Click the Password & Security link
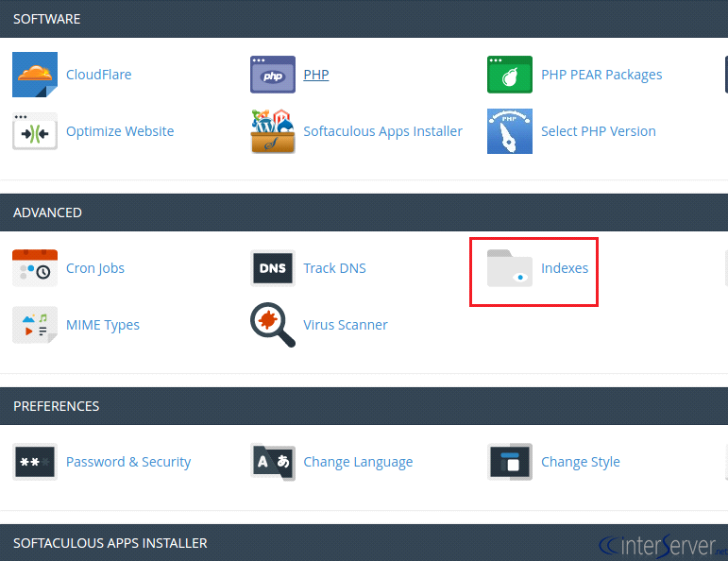The width and height of the screenshot is (728, 561). (128, 462)
